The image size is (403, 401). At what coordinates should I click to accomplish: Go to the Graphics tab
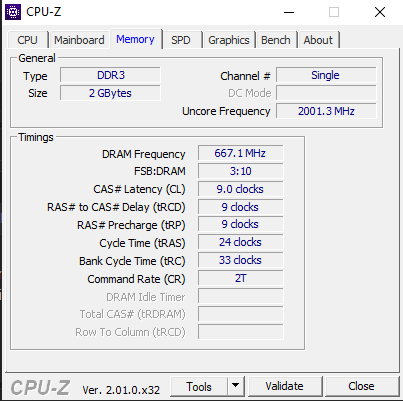pos(229,40)
